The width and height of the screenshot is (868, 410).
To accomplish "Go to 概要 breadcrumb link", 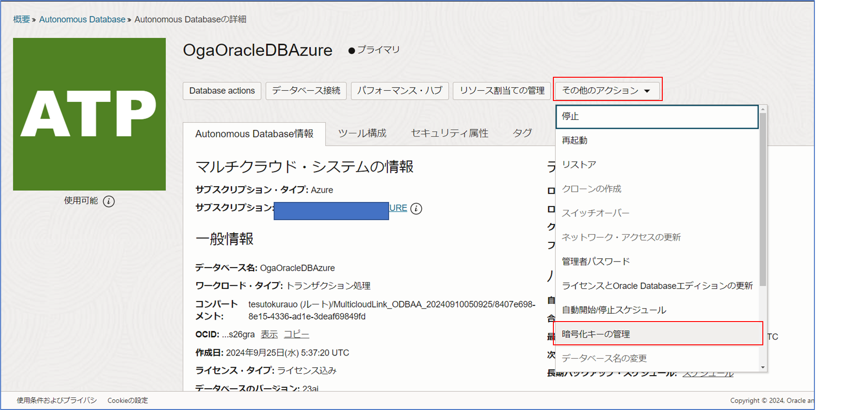I will point(21,20).
